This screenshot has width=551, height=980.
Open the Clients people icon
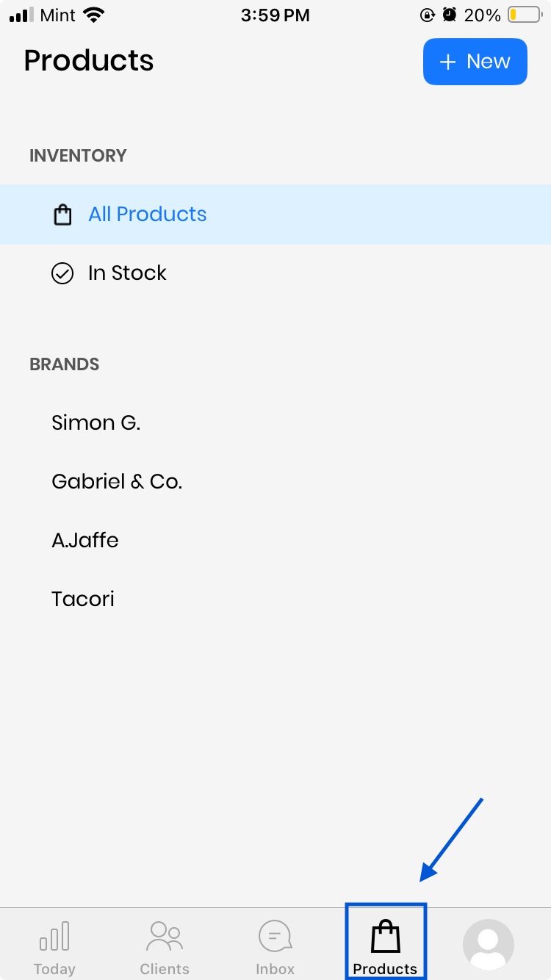click(165, 937)
